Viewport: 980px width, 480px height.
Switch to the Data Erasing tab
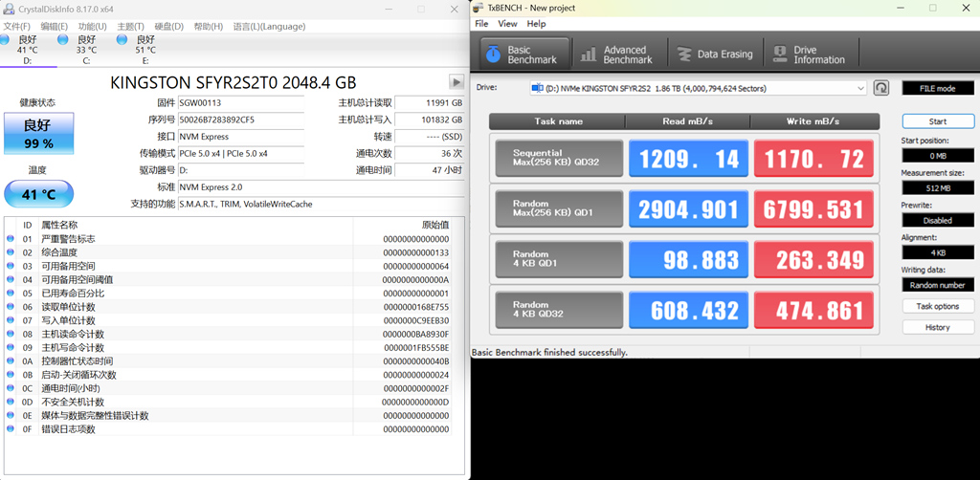[x=716, y=55]
